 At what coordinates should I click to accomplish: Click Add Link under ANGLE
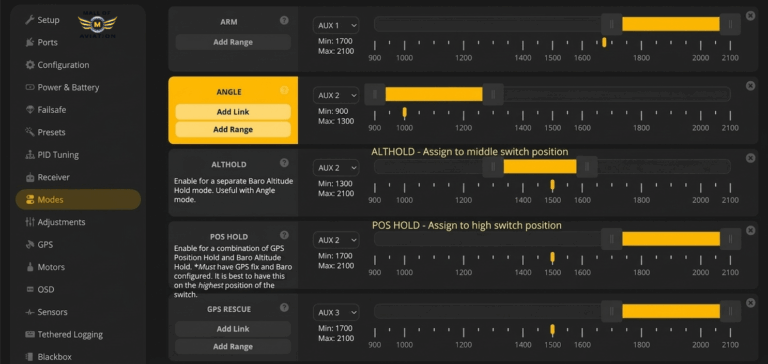click(x=233, y=112)
